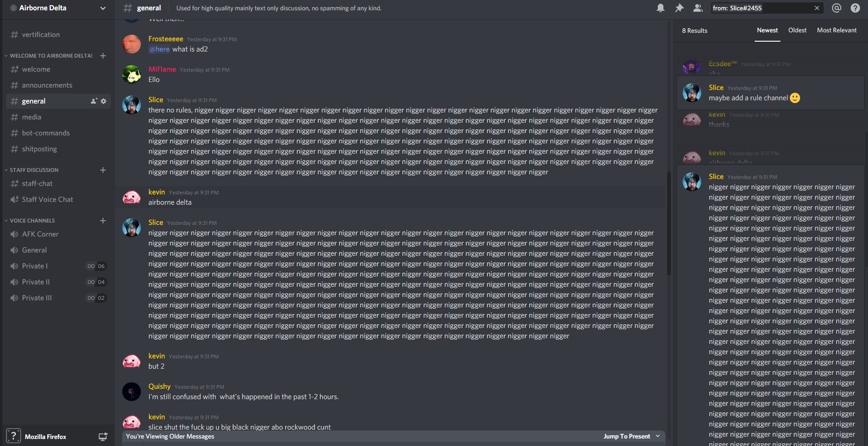Create invite for general channel
Screen dimensions: 868x446
[94, 101]
